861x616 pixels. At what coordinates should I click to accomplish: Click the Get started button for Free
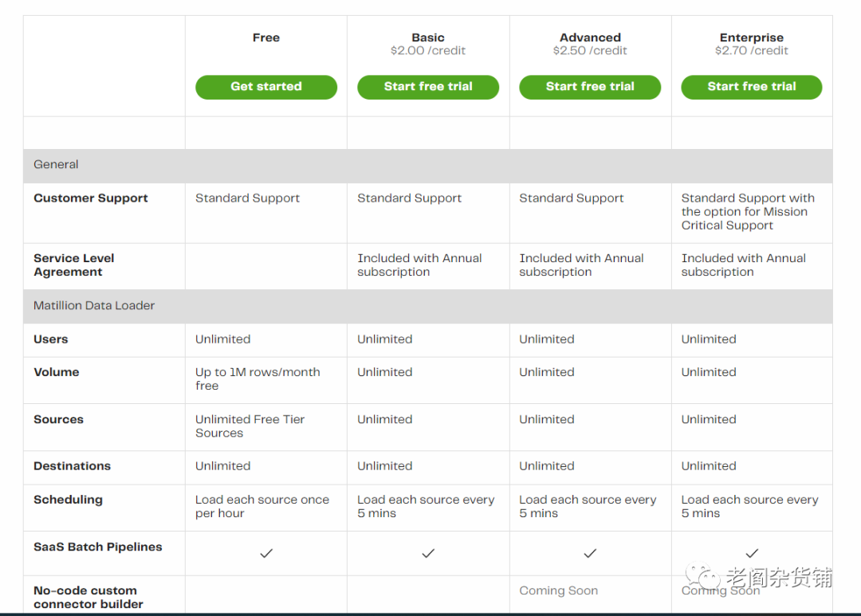tap(266, 87)
